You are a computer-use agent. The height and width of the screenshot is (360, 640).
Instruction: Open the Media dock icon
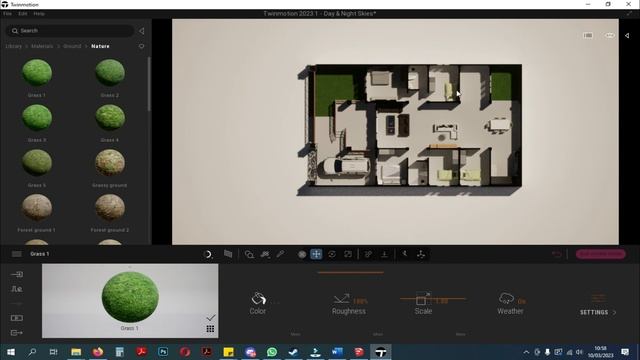tap(17, 318)
